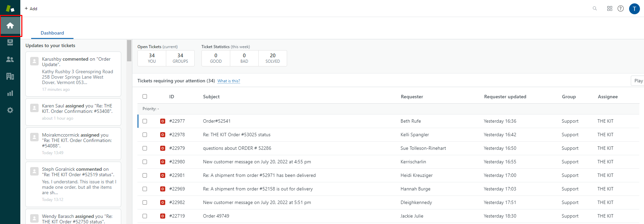Viewport: 644px width, 224px height.
Task: Click the Home icon in sidebar
Action: (10, 25)
